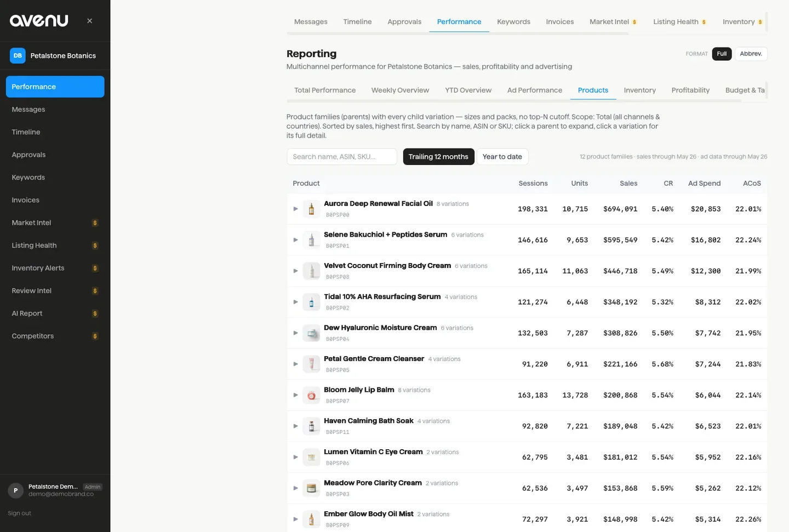Open Performance in the sidebar
789x532 pixels.
(x=55, y=87)
